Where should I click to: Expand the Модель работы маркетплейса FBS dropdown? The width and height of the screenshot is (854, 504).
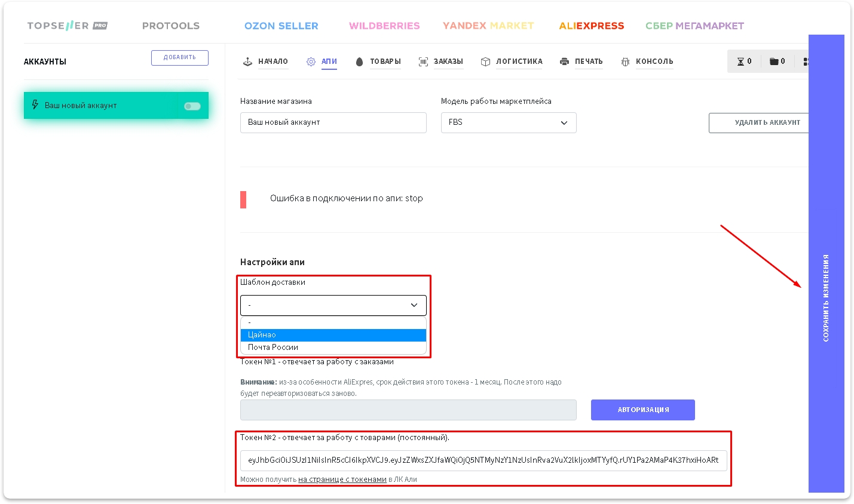[x=508, y=122]
